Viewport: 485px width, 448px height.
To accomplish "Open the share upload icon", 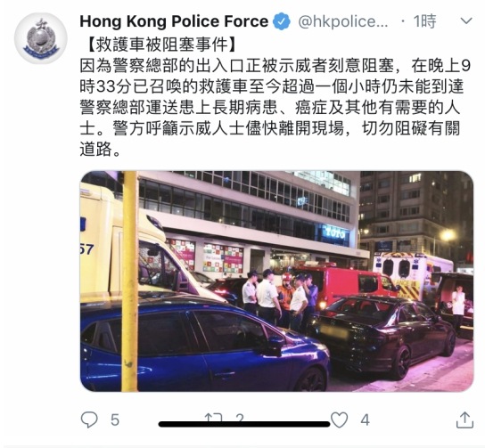I will tap(464, 419).
